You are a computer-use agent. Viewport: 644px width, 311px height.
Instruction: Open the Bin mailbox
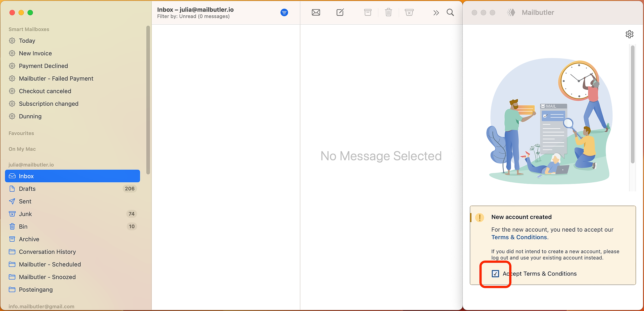[x=72, y=226]
